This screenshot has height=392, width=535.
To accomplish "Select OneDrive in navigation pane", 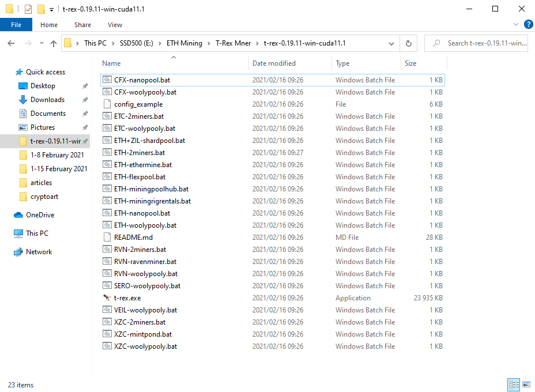I will (40, 215).
